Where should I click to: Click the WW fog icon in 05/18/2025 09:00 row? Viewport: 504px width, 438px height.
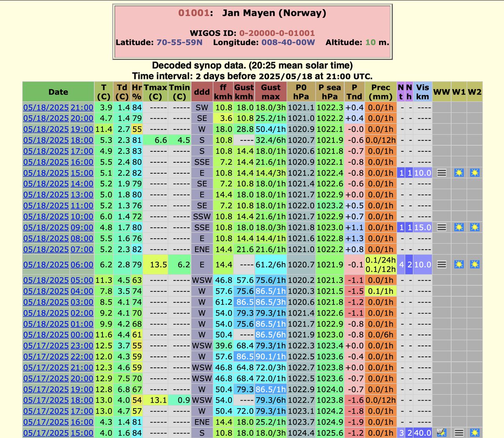click(441, 227)
